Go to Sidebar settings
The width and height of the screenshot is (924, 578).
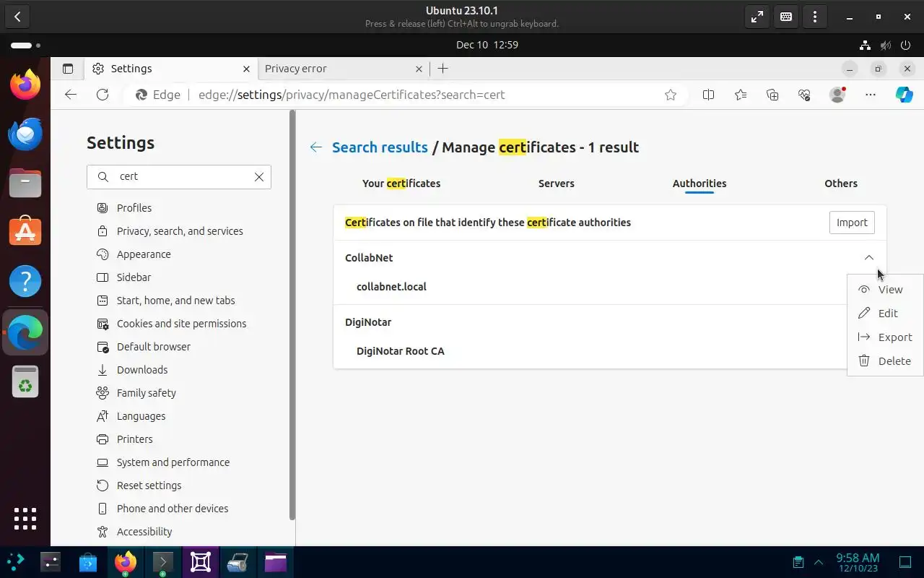coord(134,277)
